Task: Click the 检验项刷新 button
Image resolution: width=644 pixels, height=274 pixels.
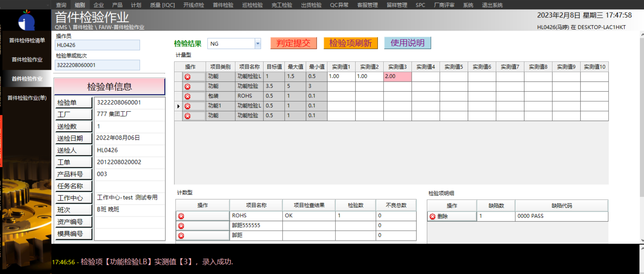Action: (350, 43)
